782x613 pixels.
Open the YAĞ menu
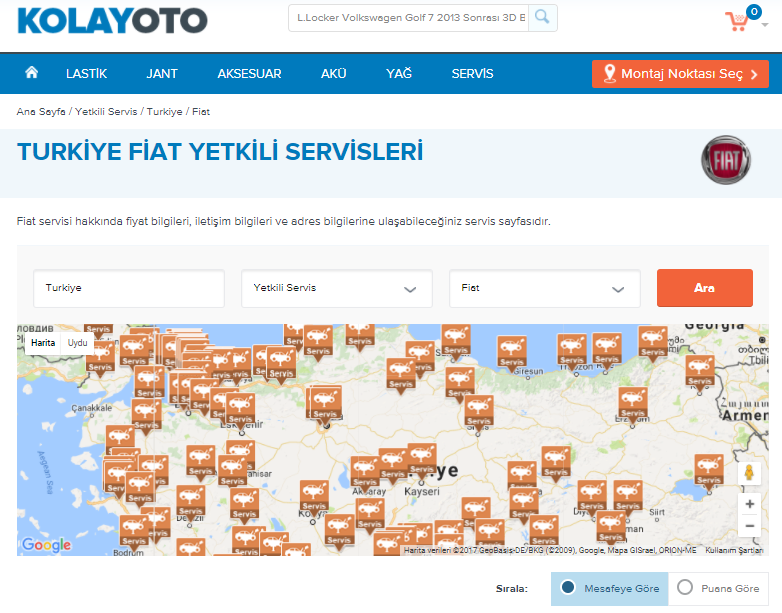tap(399, 74)
